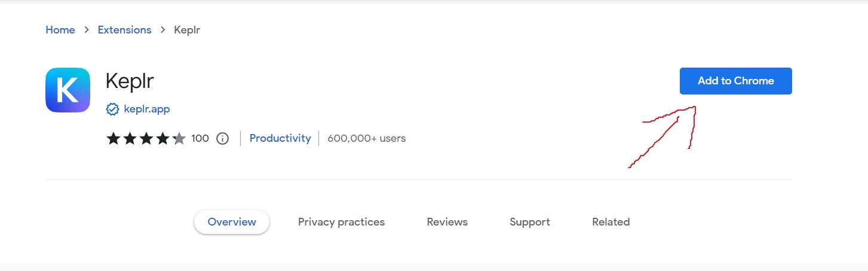868x271 pixels.
Task: Open the Productivity category link
Action: click(280, 138)
